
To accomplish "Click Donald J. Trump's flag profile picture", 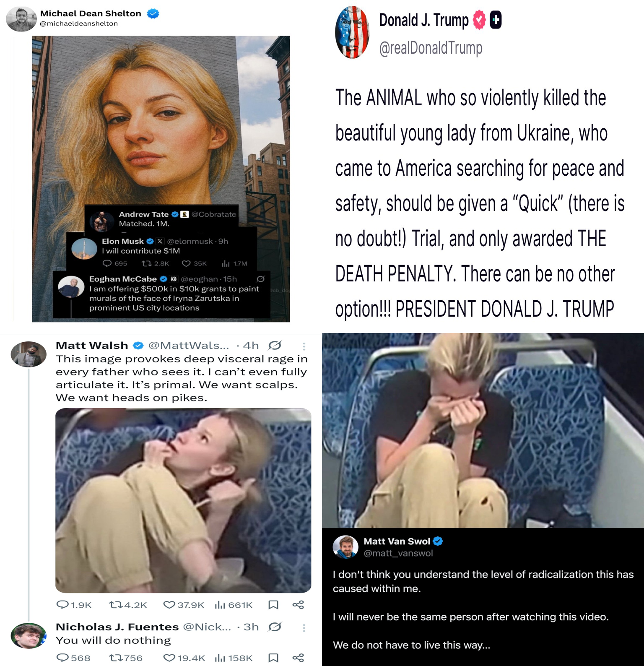I will [353, 32].
